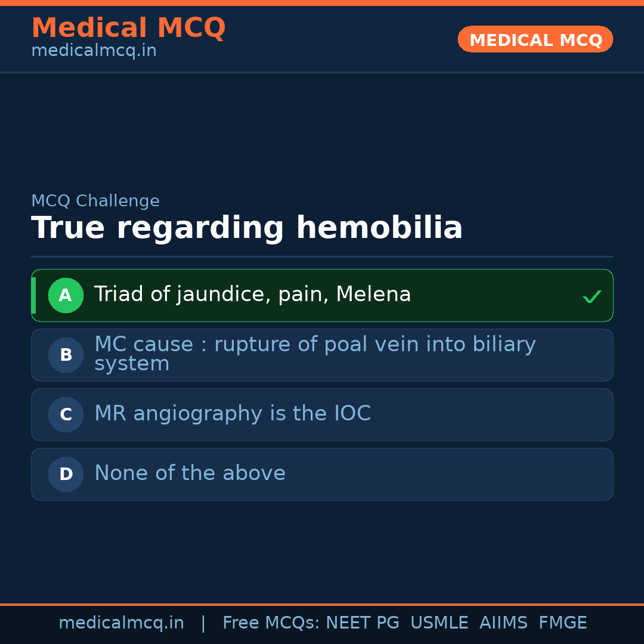Click the 'True regarding hemobilia' question heading
Screen dimensions: 644x644
click(x=247, y=228)
